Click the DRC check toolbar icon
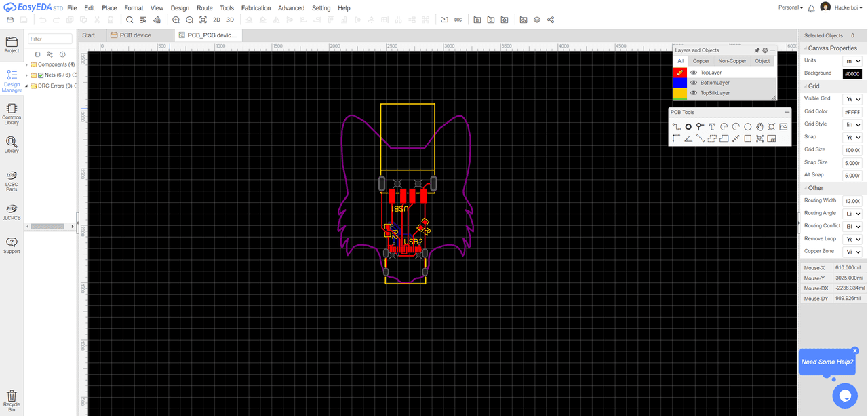This screenshot has width=868, height=416. pos(458,20)
